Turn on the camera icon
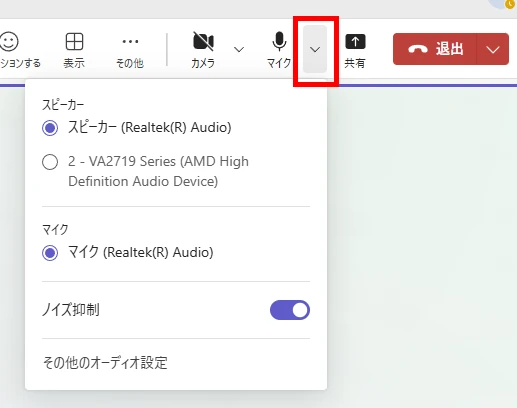Viewport: 517px width, 408px height. (203, 41)
